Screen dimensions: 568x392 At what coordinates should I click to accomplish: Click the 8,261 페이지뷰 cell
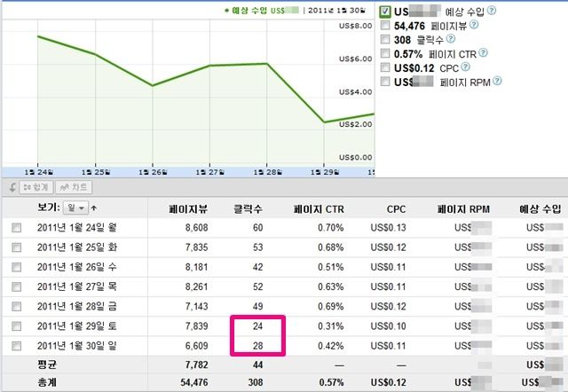(x=196, y=287)
